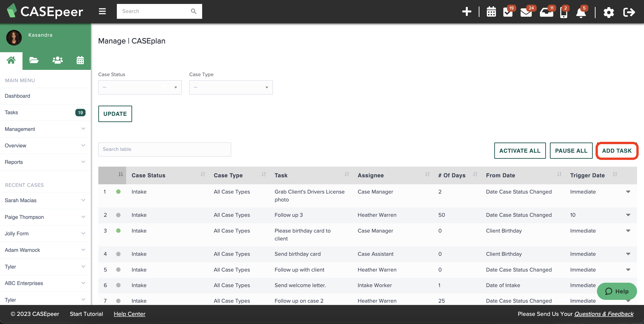Toggle status dot for Grab Client's Drivers License task
The width and height of the screenshot is (644, 324).
[x=118, y=191]
